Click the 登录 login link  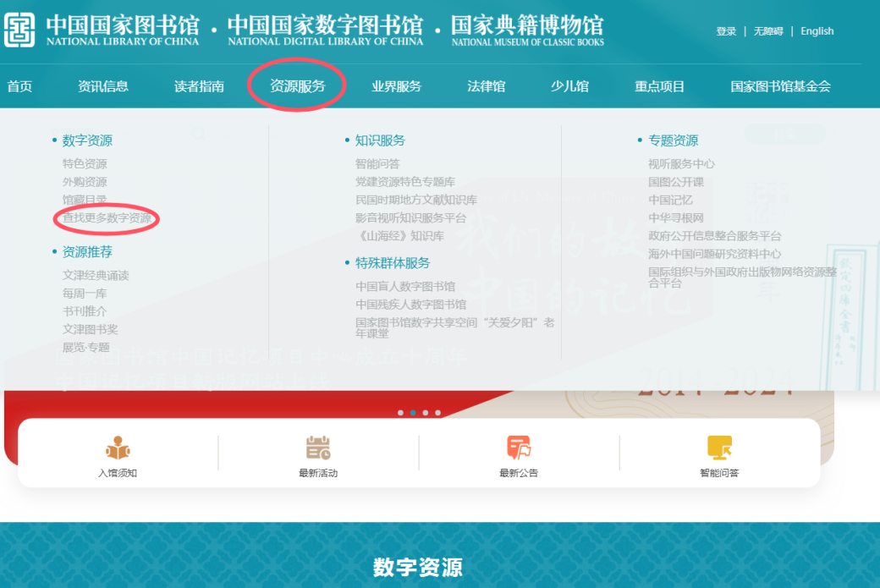click(726, 31)
